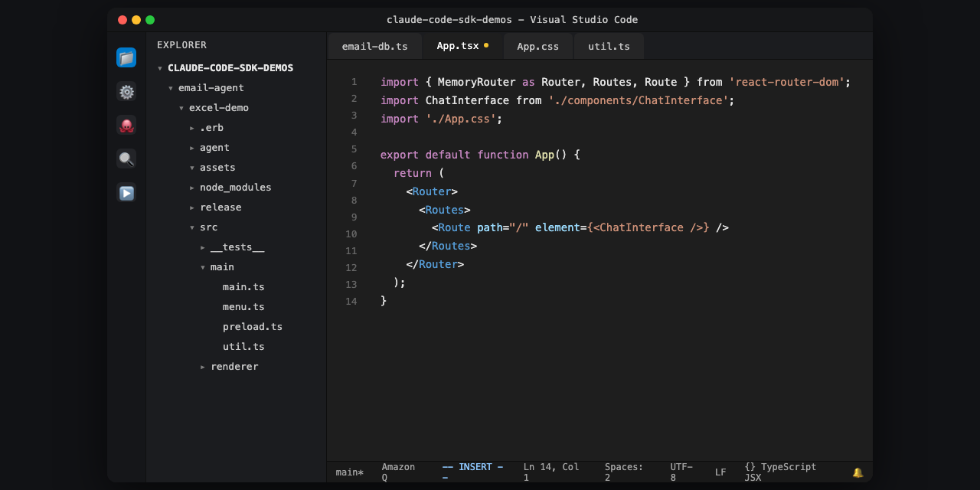
Task: Select the octopus GitHub icon in the sidebar
Action: coord(126,125)
